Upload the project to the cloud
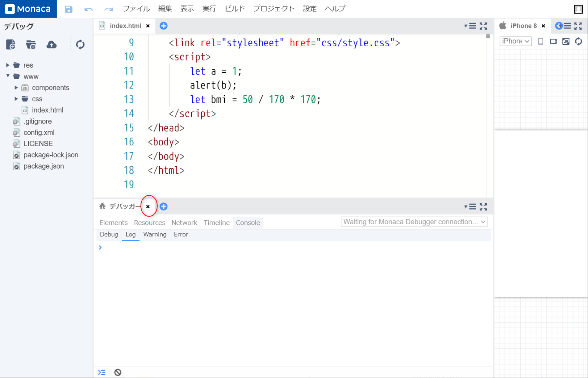 [x=51, y=44]
